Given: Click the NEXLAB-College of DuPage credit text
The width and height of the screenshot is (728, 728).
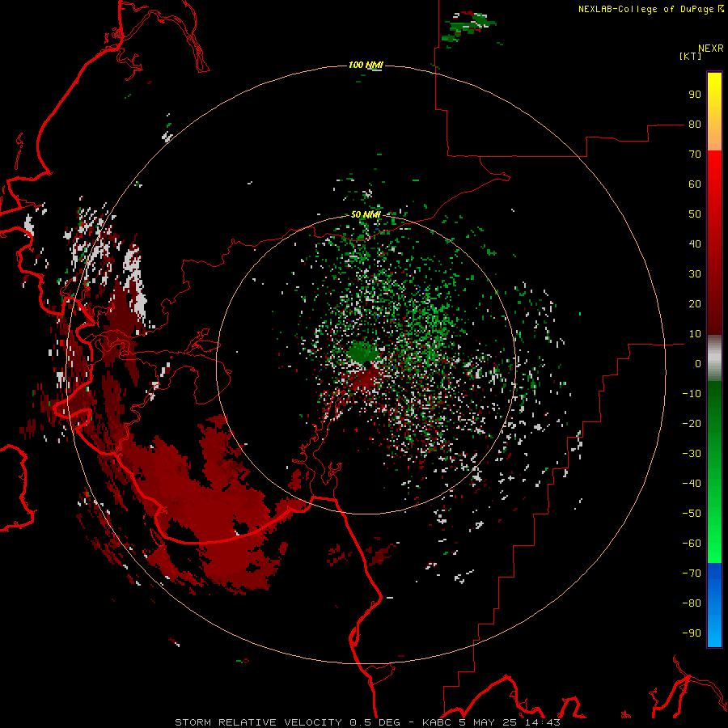Looking at the screenshot, I should pos(648,9).
